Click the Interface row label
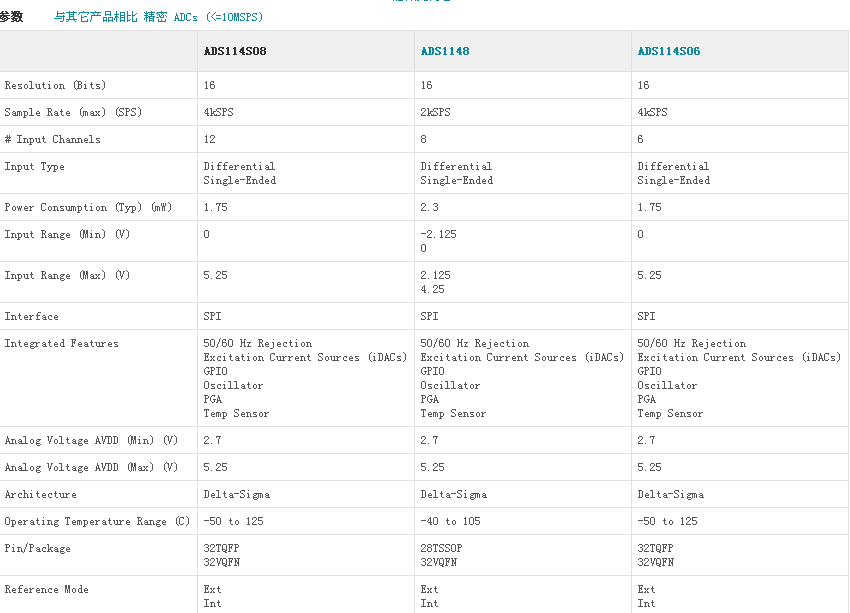The height and width of the screenshot is (613, 850). pos(31,316)
